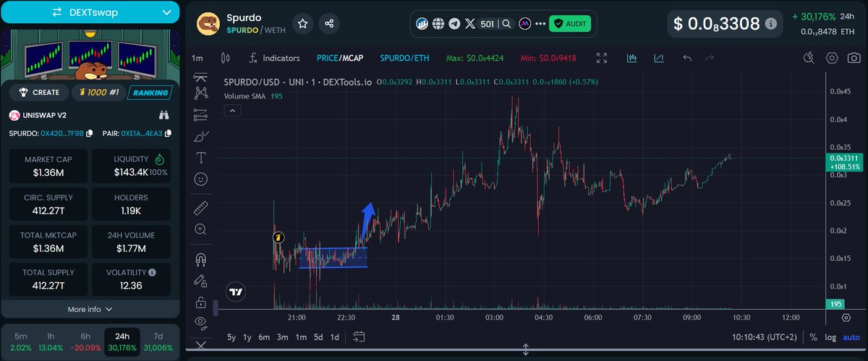The height and width of the screenshot is (361, 868).
Task: Expand the chart to fullscreen
Action: [602, 58]
